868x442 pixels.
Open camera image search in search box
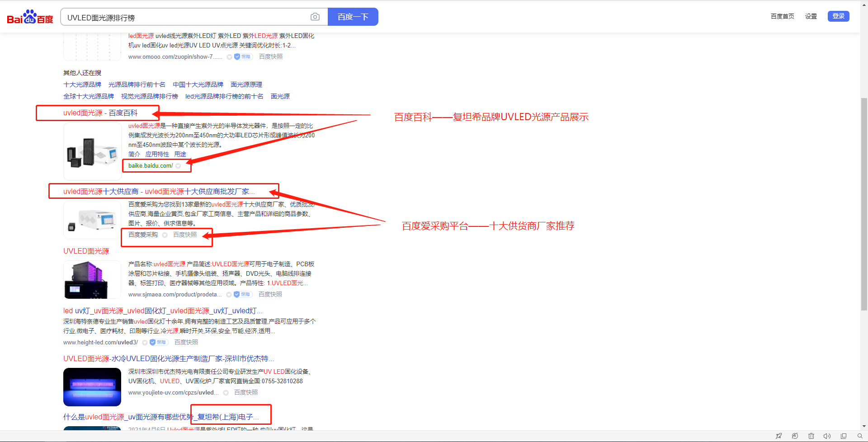coord(315,17)
